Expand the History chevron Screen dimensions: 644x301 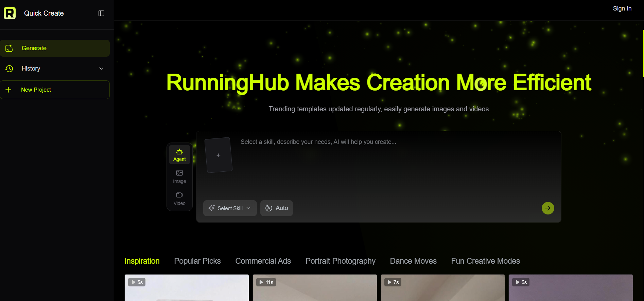tap(101, 69)
